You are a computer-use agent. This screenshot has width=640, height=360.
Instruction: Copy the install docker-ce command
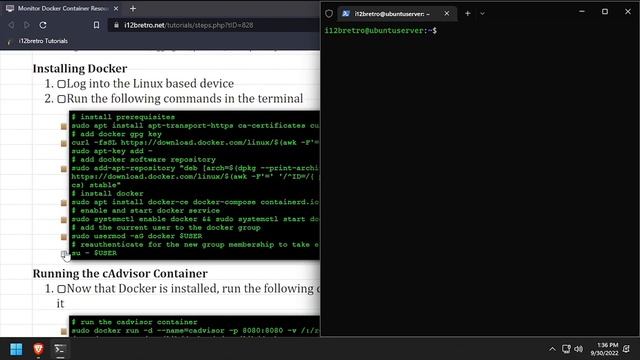(x=64, y=202)
